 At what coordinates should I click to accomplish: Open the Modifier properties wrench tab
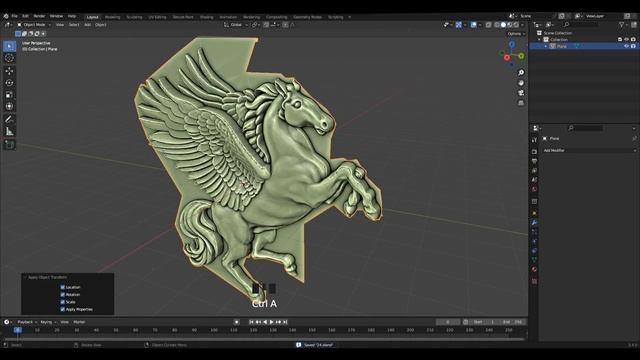coord(534,223)
